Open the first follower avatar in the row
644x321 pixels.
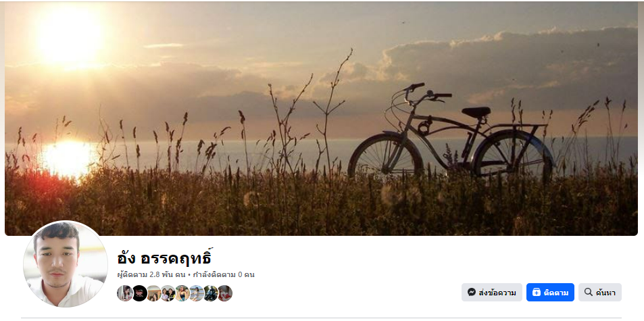point(125,293)
